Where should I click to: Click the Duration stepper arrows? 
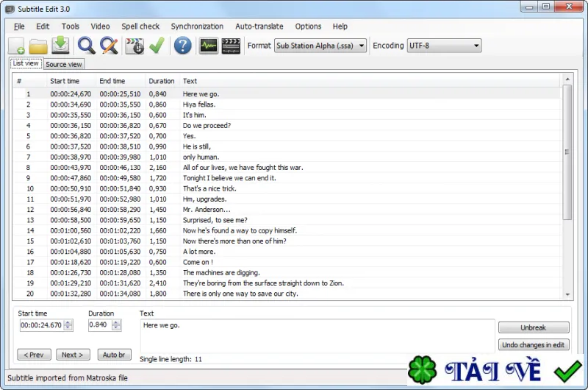(x=116, y=325)
